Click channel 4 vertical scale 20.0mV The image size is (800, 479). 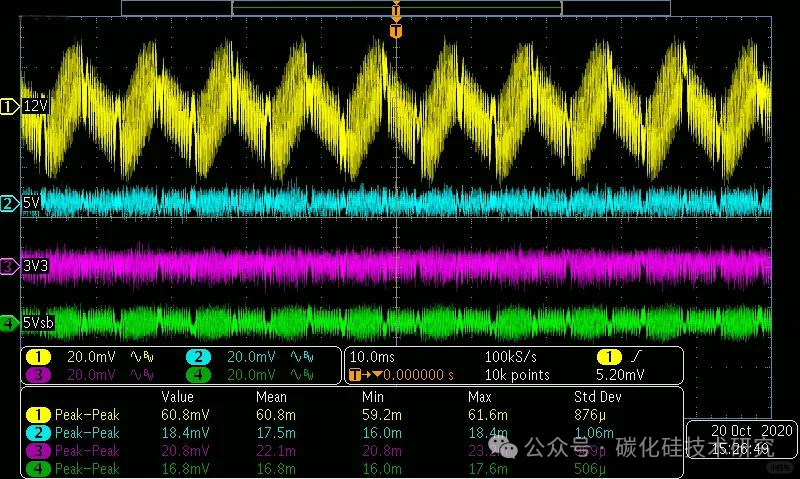252,375
